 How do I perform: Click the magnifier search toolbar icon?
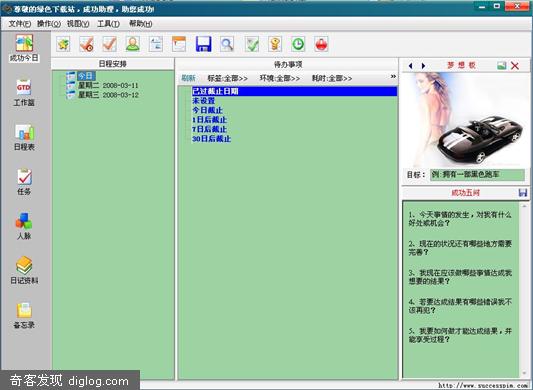point(227,44)
